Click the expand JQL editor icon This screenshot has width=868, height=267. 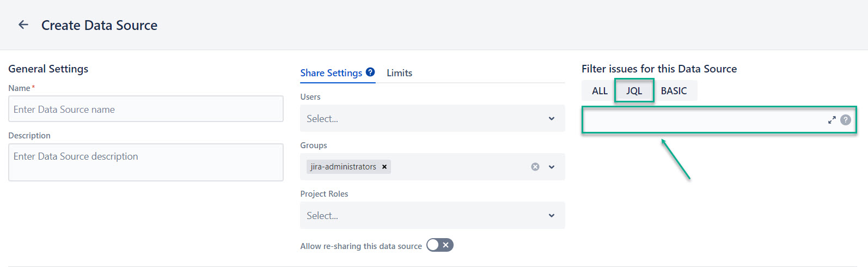coord(832,120)
